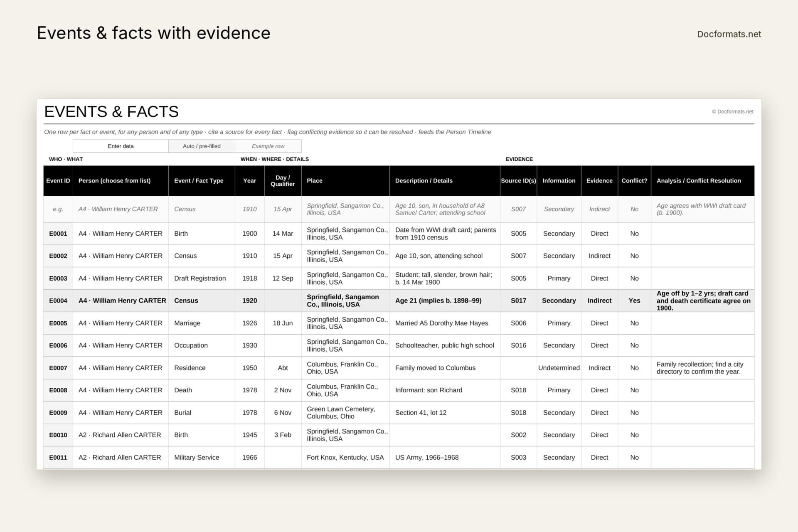Click the '14 Mar' day cell
This screenshot has height=532, width=798.
(283, 234)
